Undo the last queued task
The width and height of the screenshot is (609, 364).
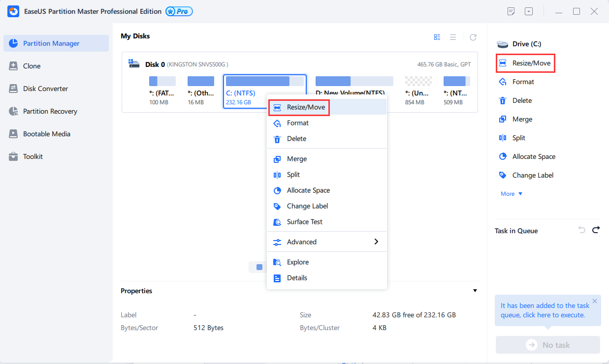pyautogui.click(x=582, y=230)
